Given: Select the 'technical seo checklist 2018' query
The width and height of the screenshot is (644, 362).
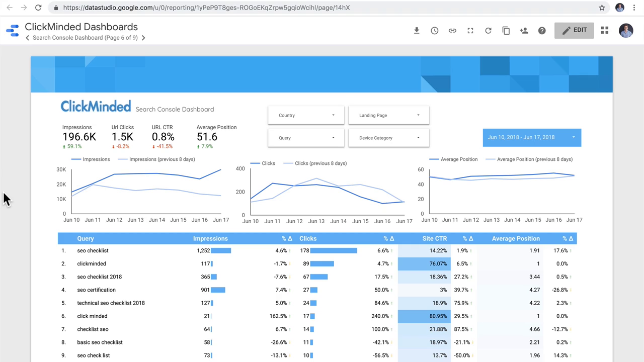Looking at the screenshot, I should [317, 303].
